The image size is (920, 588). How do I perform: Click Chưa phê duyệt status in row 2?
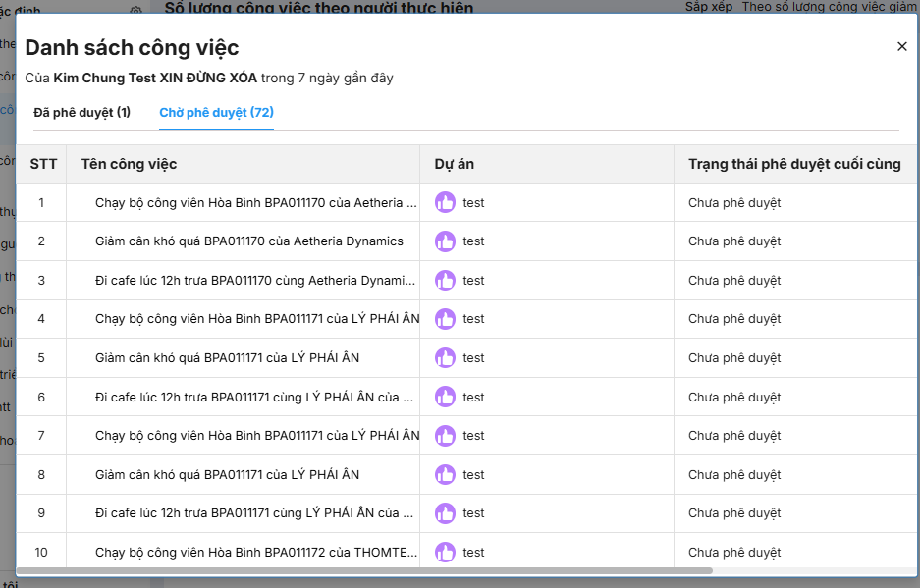tap(734, 241)
